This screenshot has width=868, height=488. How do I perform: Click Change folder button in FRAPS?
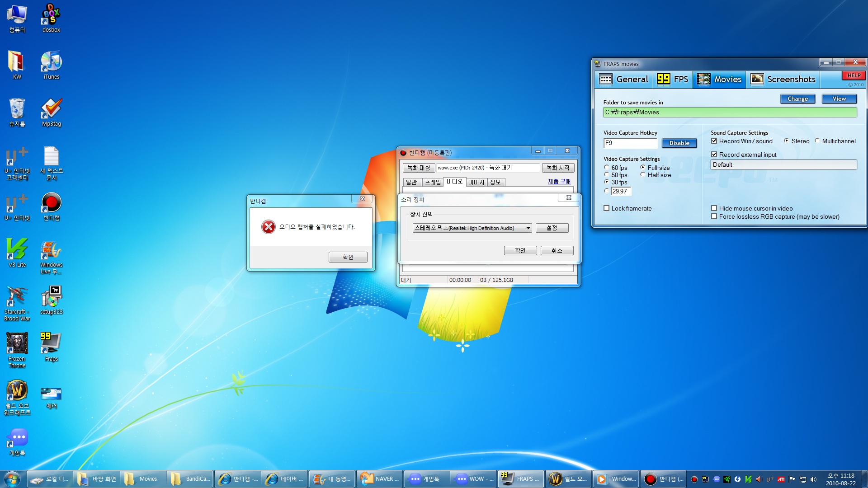point(797,99)
